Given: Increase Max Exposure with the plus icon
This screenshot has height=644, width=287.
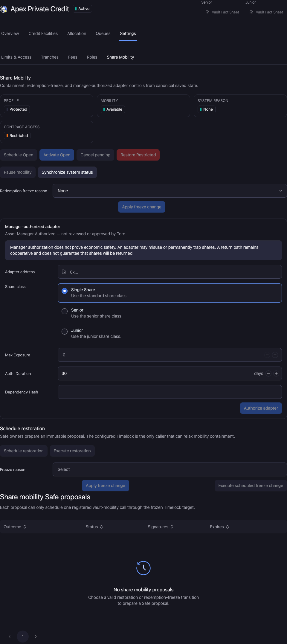Looking at the screenshot, I should 275,355.
